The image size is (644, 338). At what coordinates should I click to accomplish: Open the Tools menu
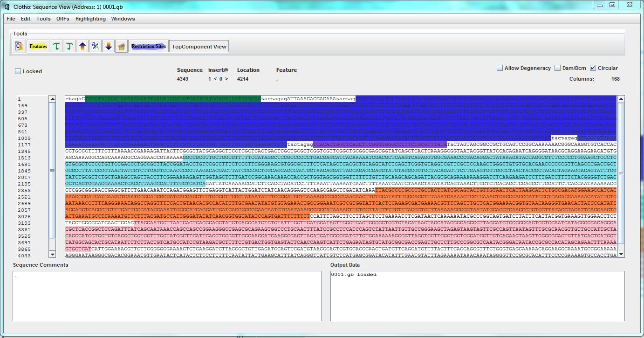pyautogui.click(x=43, y=19)
